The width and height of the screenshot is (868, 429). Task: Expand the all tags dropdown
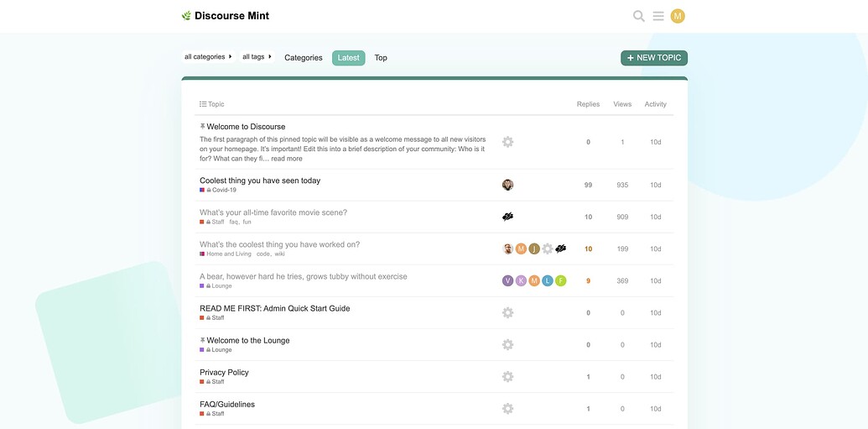click(257, 57)
